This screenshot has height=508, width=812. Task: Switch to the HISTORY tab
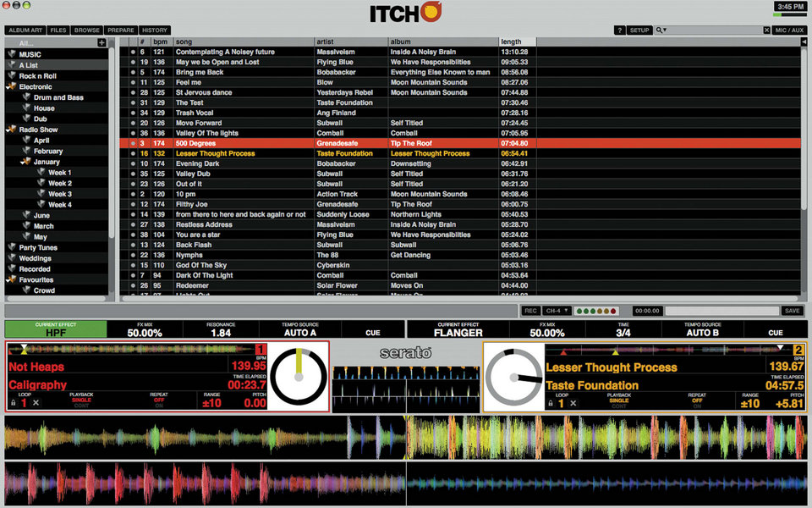point(154,30)
